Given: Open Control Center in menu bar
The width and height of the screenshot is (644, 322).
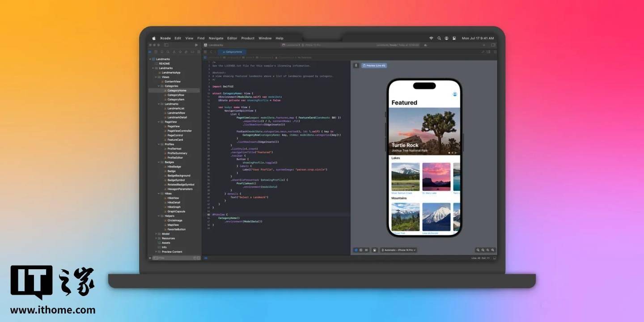Looking at the screenshot, I should (x=454, y=38).
